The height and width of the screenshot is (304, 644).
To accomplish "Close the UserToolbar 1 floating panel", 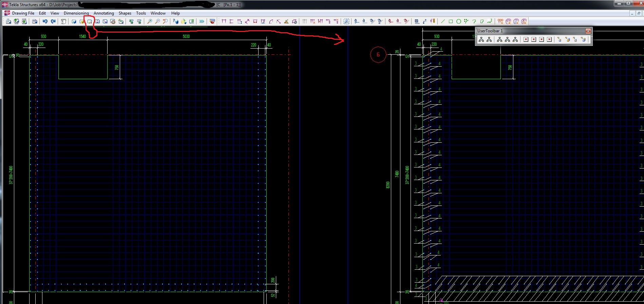I will click(x=588, y=31).
